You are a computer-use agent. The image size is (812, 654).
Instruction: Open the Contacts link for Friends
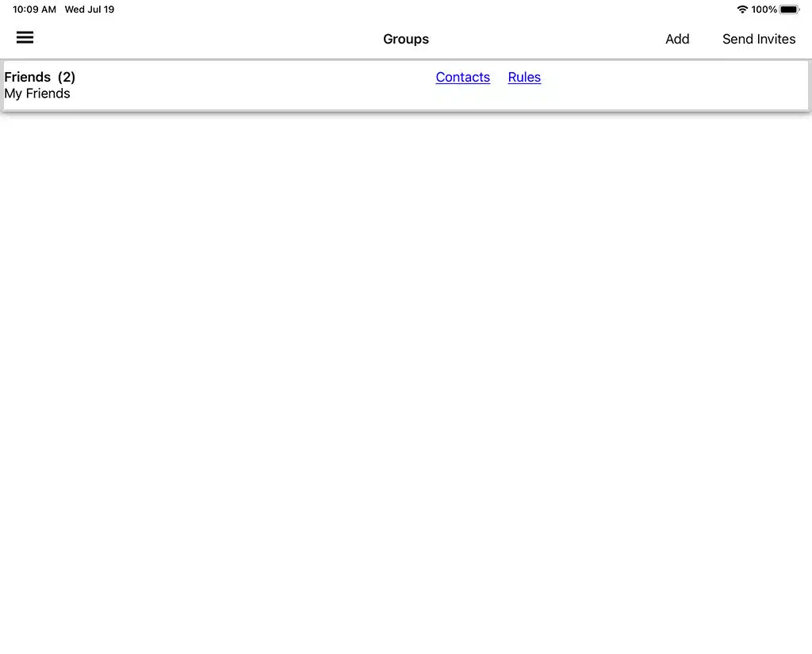(x=462, y=77)
